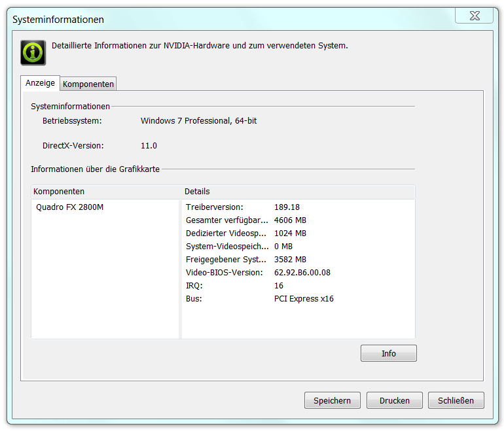Click the Betriebssystem label
The width and height of the screenshot is (504, 431).
(x=72, y=121)
